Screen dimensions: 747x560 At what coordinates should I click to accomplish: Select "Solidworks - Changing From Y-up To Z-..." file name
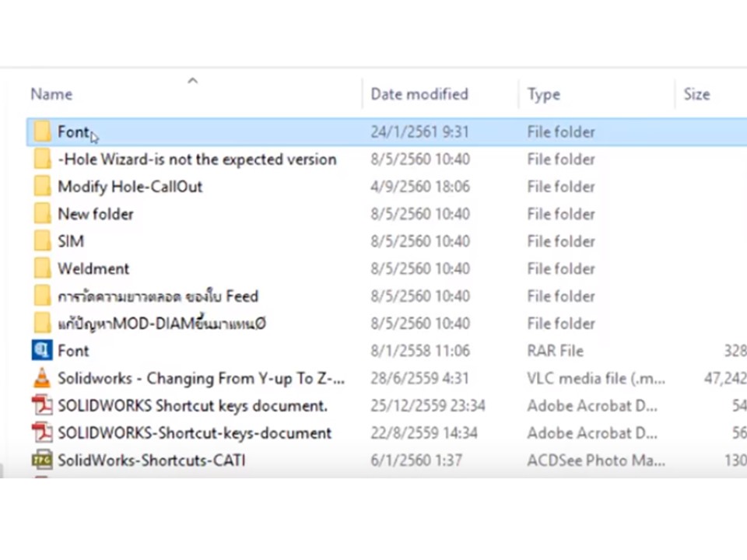click(x=201, y=379)
